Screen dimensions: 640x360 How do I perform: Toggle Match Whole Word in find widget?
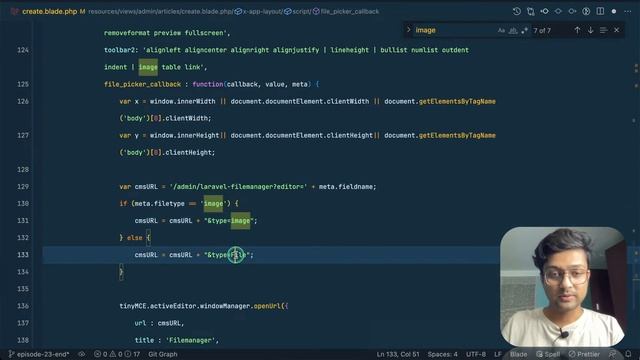(513, 30)
